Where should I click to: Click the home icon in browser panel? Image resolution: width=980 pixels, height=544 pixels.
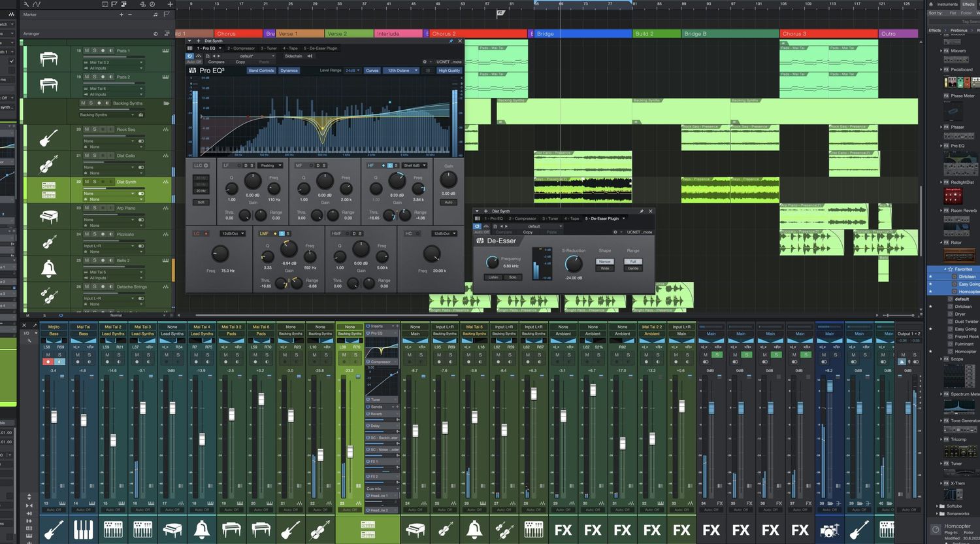(x=931, y=4)
